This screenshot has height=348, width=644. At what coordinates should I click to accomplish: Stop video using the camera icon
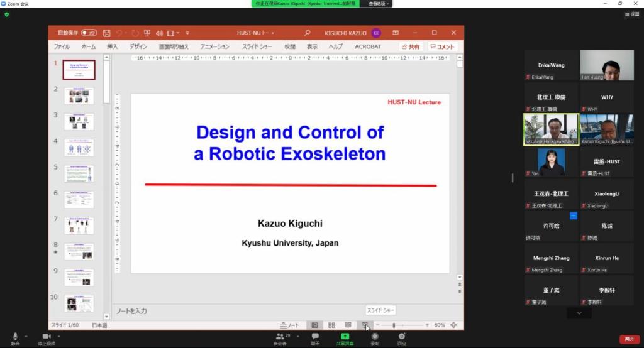46,337
